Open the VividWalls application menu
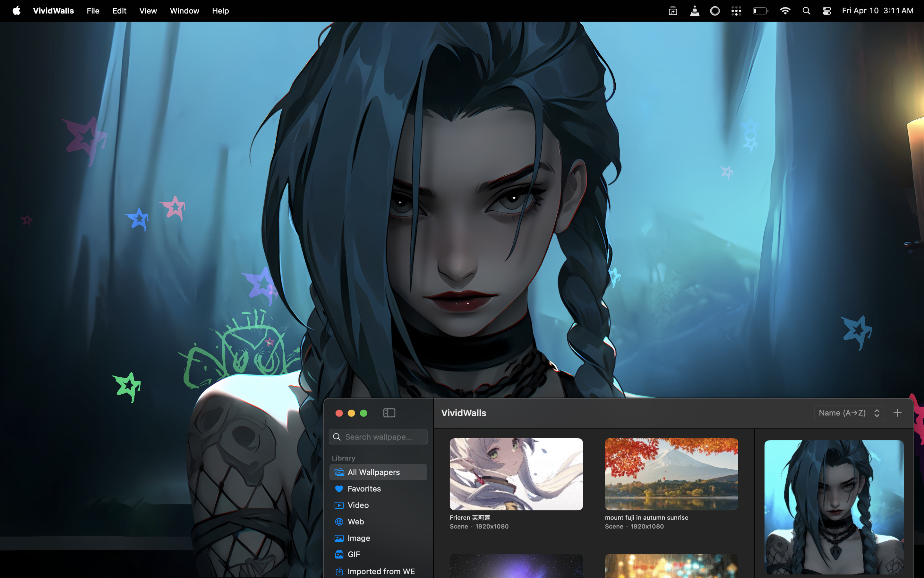Viewport: 924px width, 578px height. tap(54, 11)
